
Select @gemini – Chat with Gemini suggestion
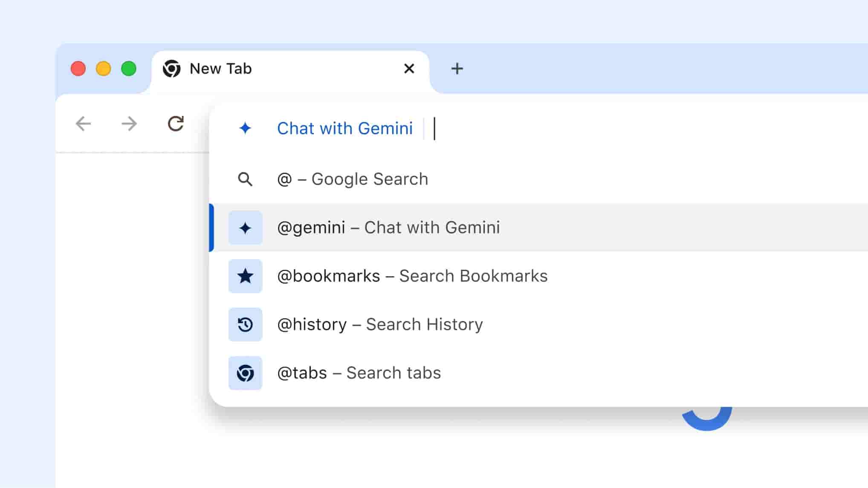click(388, 228)
